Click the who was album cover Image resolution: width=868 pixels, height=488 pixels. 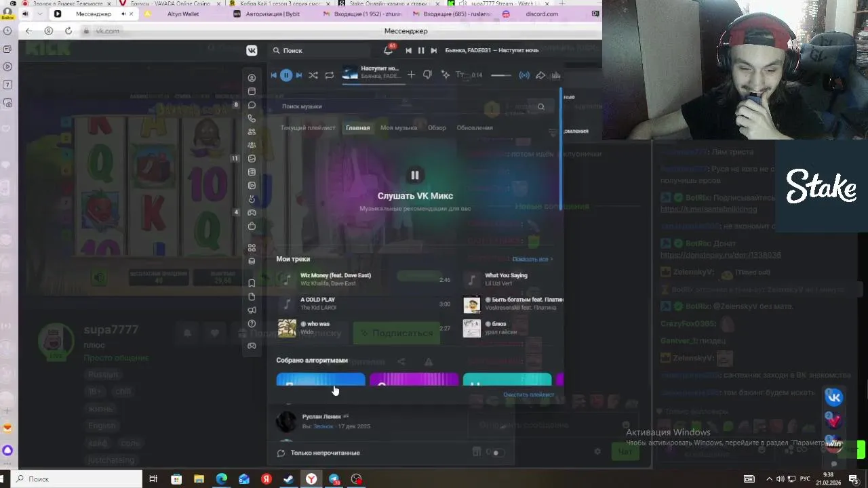tap(287, 328)
